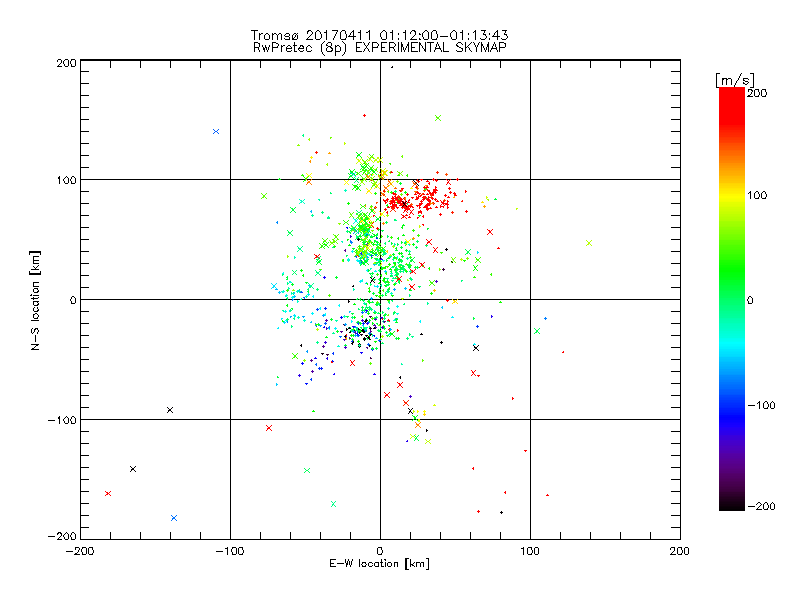Click the isolated blue cross near E-W -110, N-S 140

click(x=216, y=132)
